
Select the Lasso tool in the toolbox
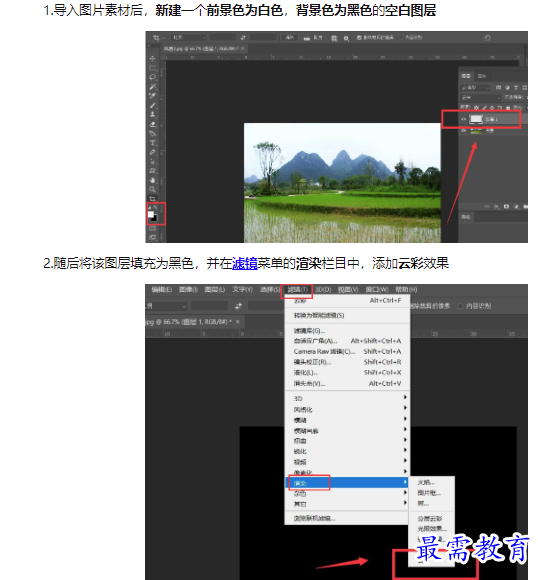tap(152, 77)
